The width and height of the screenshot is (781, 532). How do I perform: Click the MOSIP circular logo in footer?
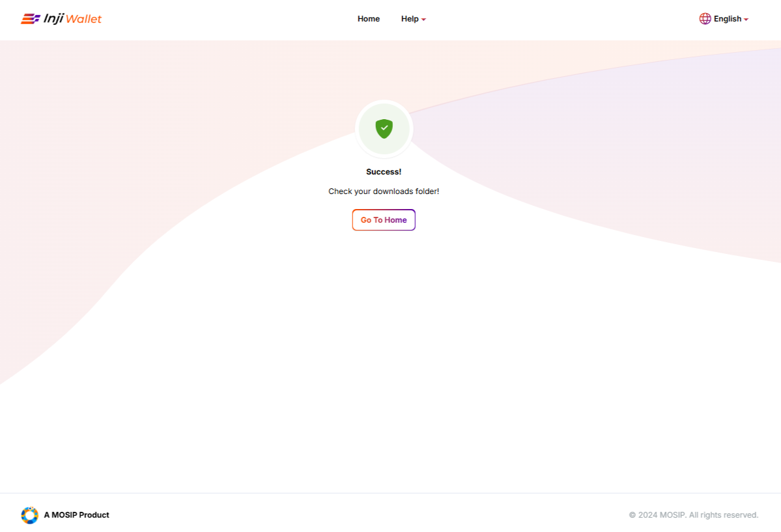29,515
